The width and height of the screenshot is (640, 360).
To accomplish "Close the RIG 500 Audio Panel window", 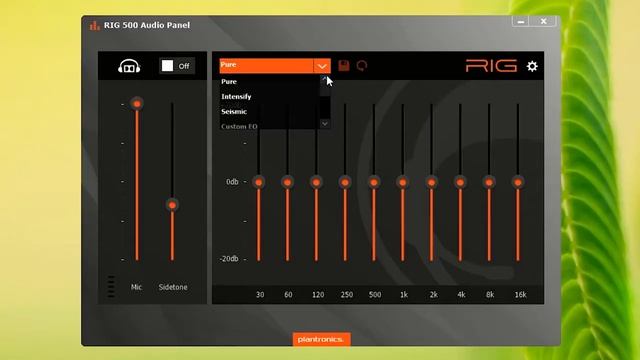I will click(543, 22).
